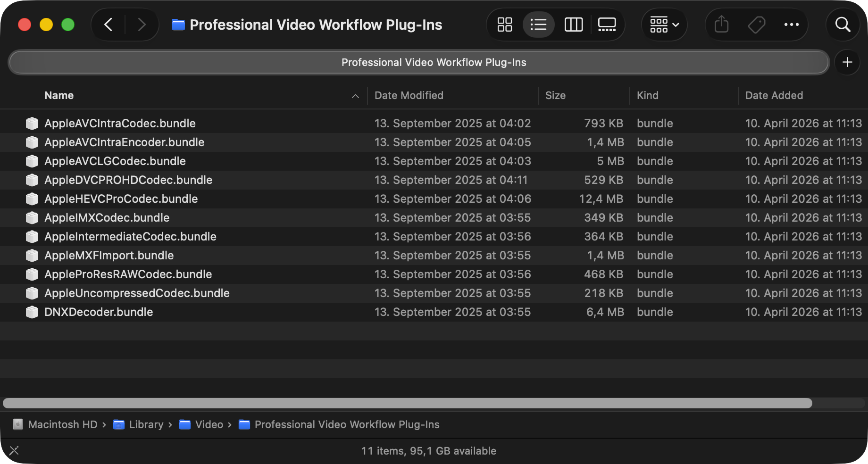The image size is (868, 464).
Task: Open Library folder in the path bar
Action: point(146,424)
